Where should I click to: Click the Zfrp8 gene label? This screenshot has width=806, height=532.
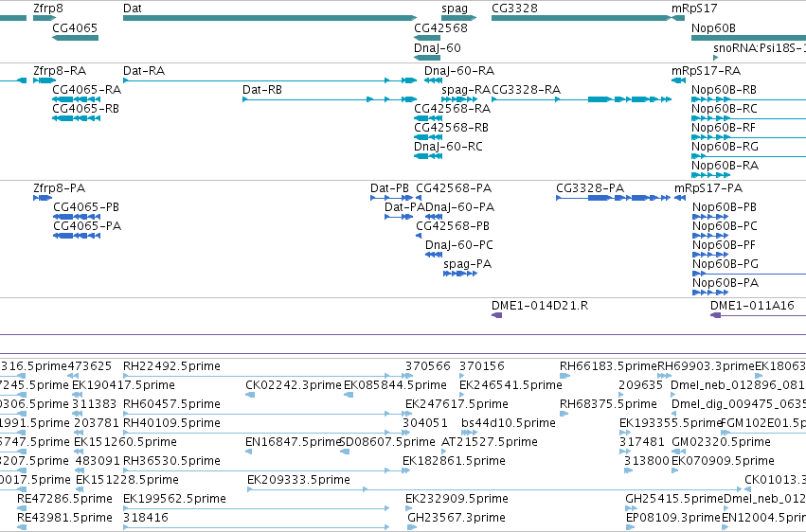click(48, 9)
